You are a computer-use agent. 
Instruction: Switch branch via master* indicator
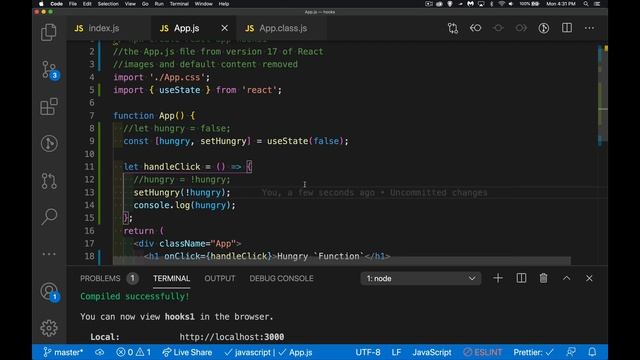(x=63, y=352)
